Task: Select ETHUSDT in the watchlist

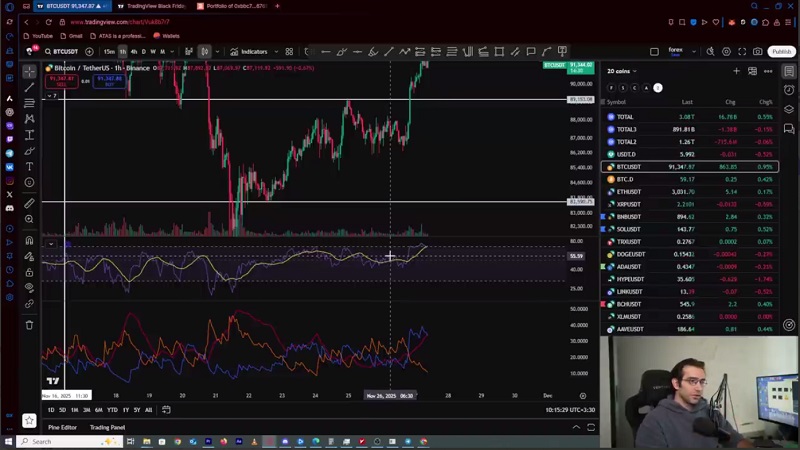Action: coord(629,192)
